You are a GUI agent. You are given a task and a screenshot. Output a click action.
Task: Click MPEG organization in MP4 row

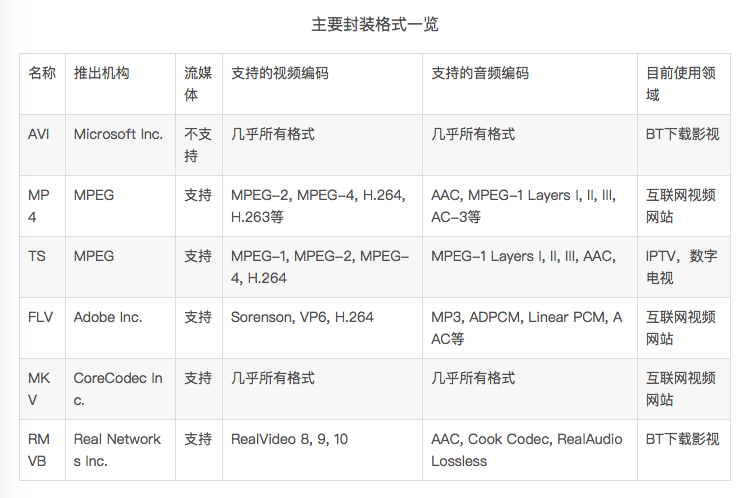(120, 206)
